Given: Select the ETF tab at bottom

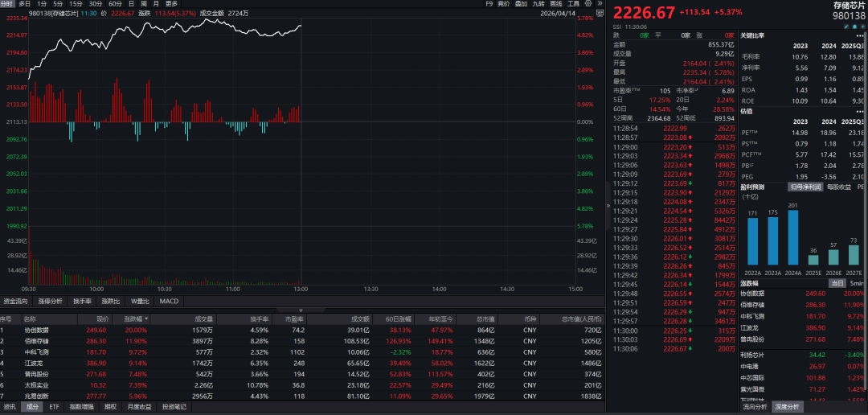Looking at the screenshot, I should pyautogui.click(x=55, y=407).
